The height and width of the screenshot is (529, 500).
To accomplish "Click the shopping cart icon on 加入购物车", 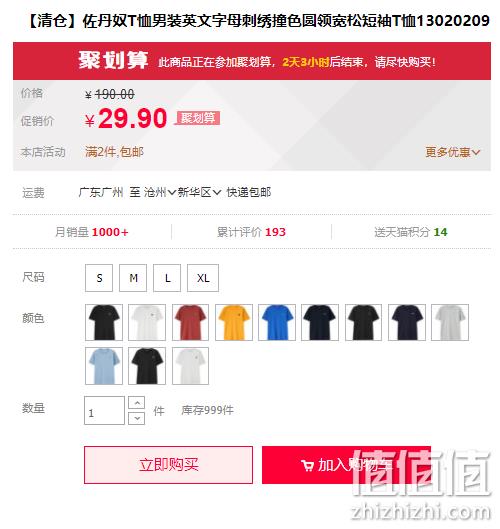I will point(307,466).
